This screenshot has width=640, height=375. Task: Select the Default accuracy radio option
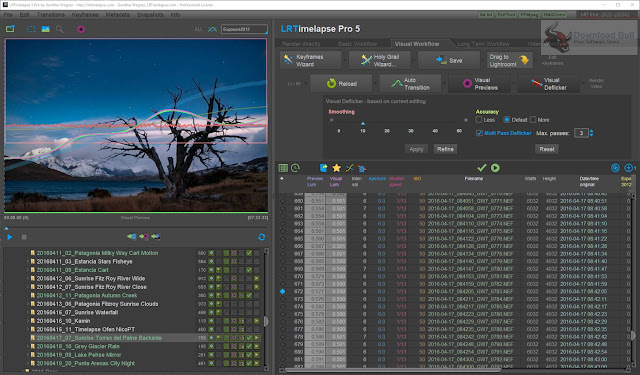507,120
